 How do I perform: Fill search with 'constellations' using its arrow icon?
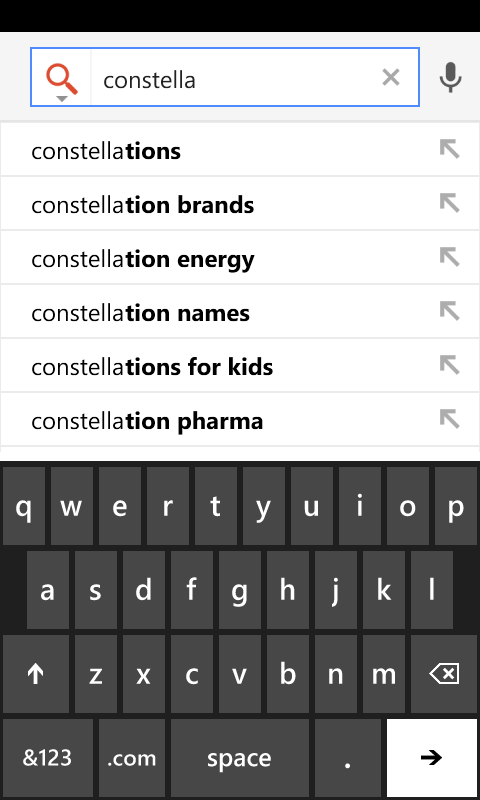point(449,149)
